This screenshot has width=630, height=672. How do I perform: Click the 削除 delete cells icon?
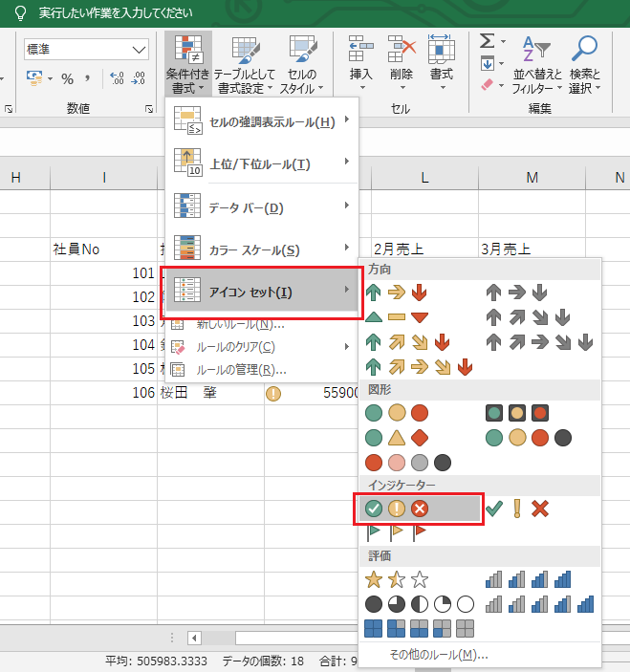pos(402,49)
